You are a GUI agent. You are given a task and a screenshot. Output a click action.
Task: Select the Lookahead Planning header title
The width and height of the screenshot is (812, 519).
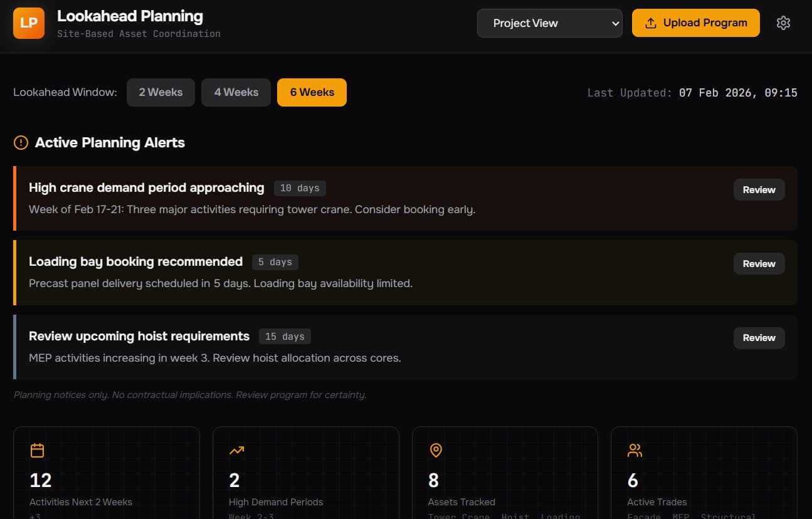[130, 16]
